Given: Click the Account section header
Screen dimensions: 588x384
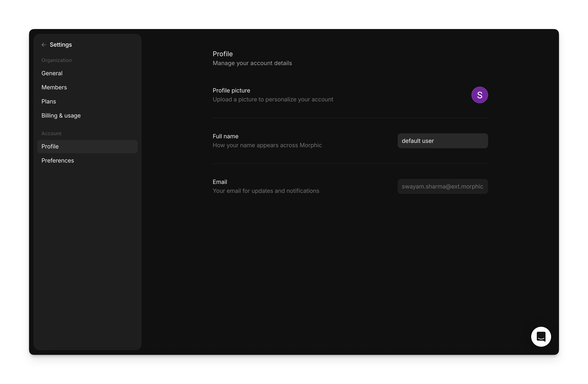Looking at the screenshot, I should (51, 133).
